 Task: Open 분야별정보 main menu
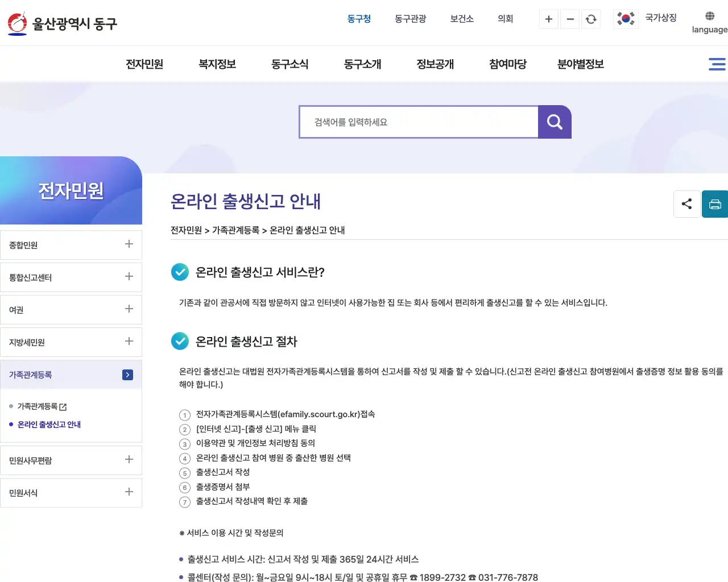click(581, 64)
